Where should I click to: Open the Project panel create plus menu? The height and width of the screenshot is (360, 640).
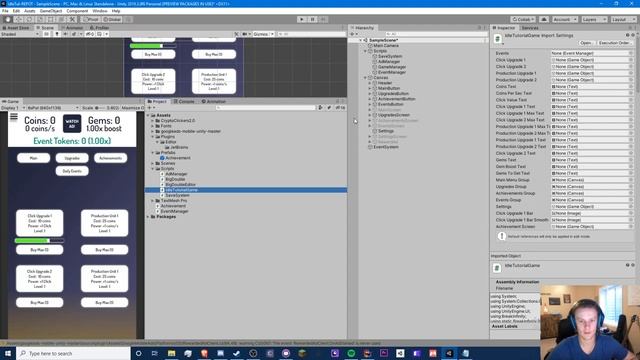click(x=151, y=108)
